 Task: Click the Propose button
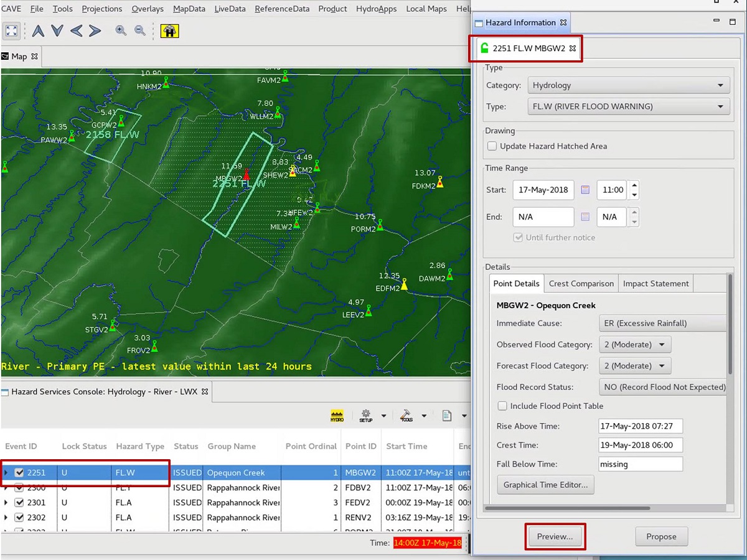click(x=661, y=536)
